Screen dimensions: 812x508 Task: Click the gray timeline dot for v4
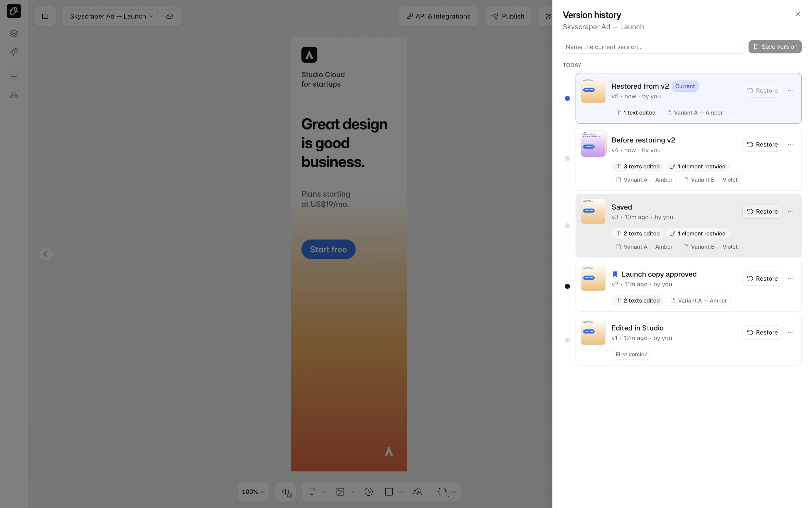click(x=567, y=159)
